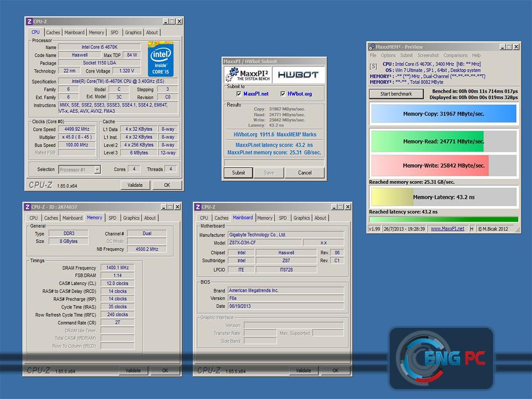Screen dimensions: 532x399
Task: Click the MaxxMEM² title bar icon
Action: [372, 47]
